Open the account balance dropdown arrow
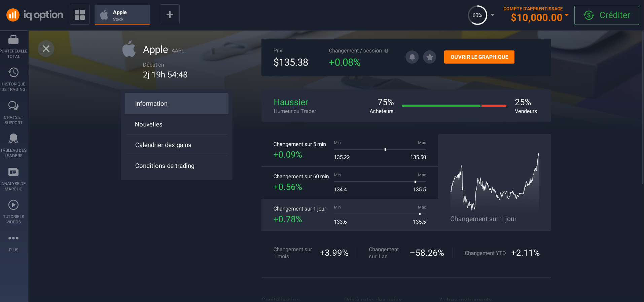644x302 pixels. tap(567, 15)
